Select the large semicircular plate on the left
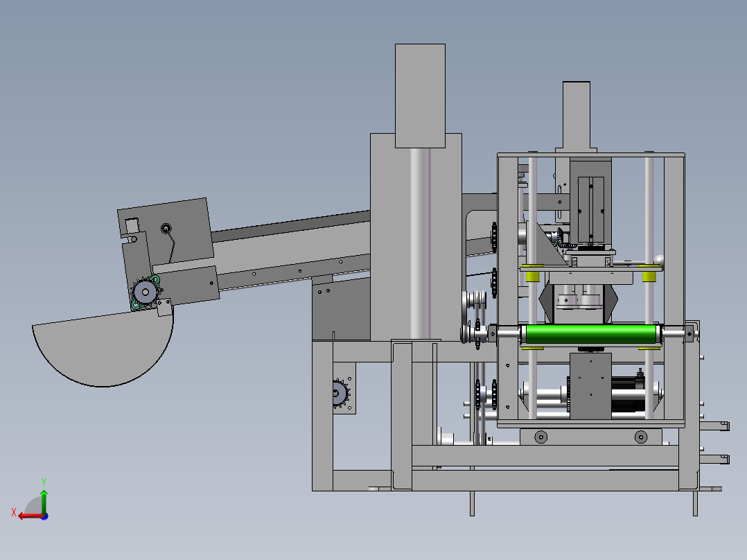The height and width of the screenshot is (560, 747). [103, 348]
